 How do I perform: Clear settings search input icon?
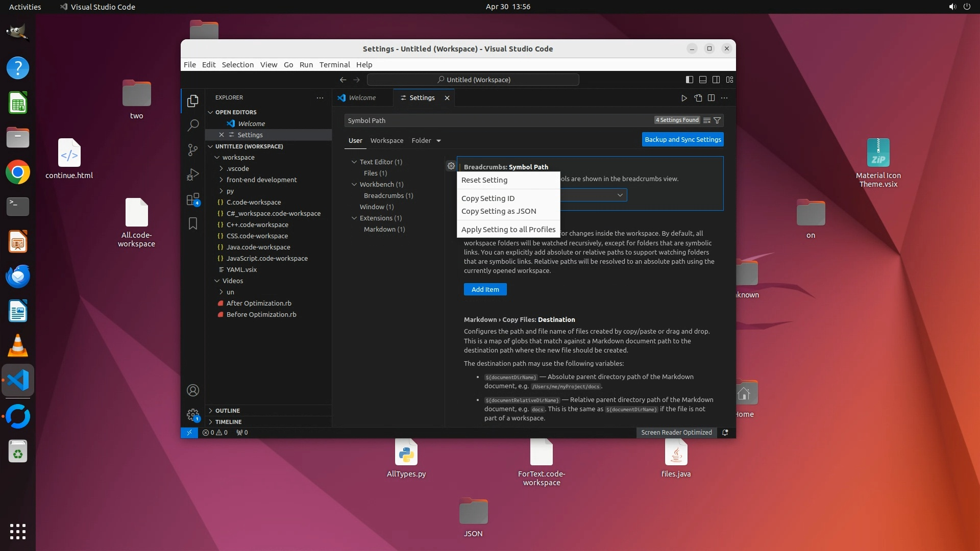pyautogui.click(x=707, y=120)
